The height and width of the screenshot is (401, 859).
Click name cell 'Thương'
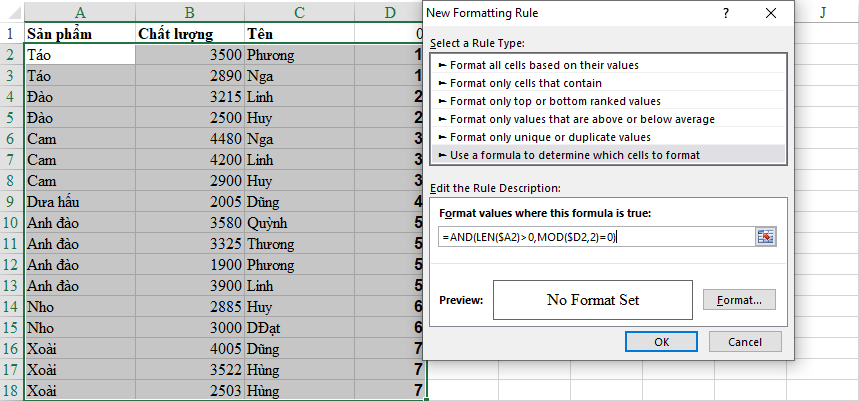pyautogui.click(x=299, y=244)
